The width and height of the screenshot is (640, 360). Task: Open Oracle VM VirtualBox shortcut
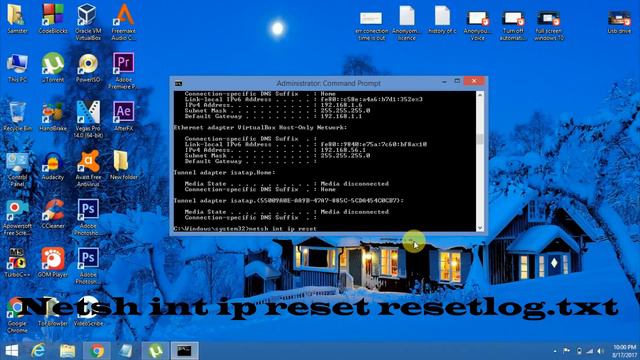(88, 22)
